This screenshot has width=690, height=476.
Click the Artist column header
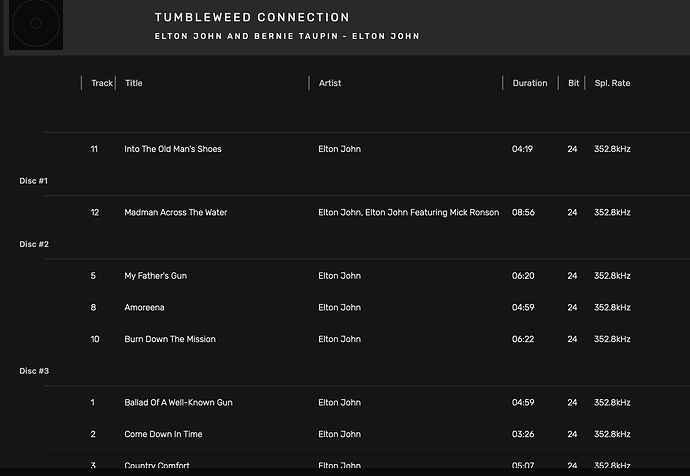[330, 83]
